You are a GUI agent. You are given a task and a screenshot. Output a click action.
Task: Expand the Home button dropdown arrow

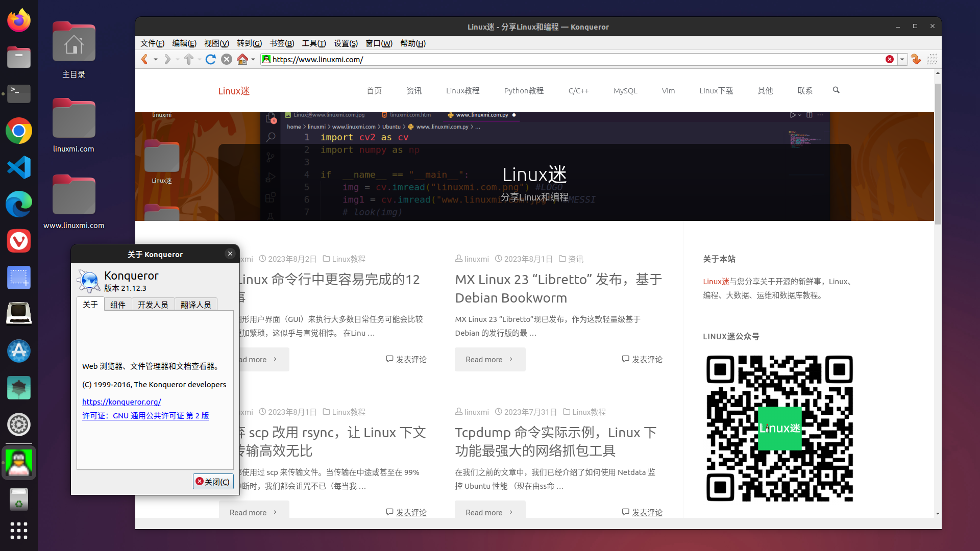point(253,60)
